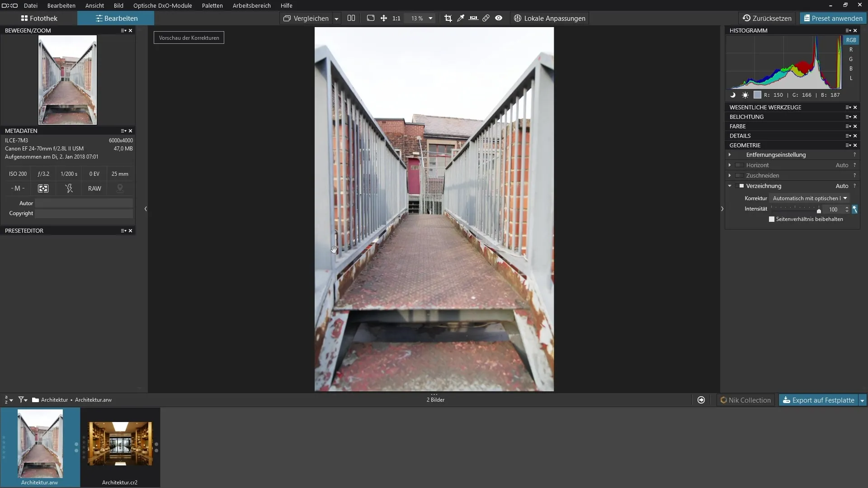Click the side-by-side view icon
Screen dimensions: 868x488
pos(351,18)
